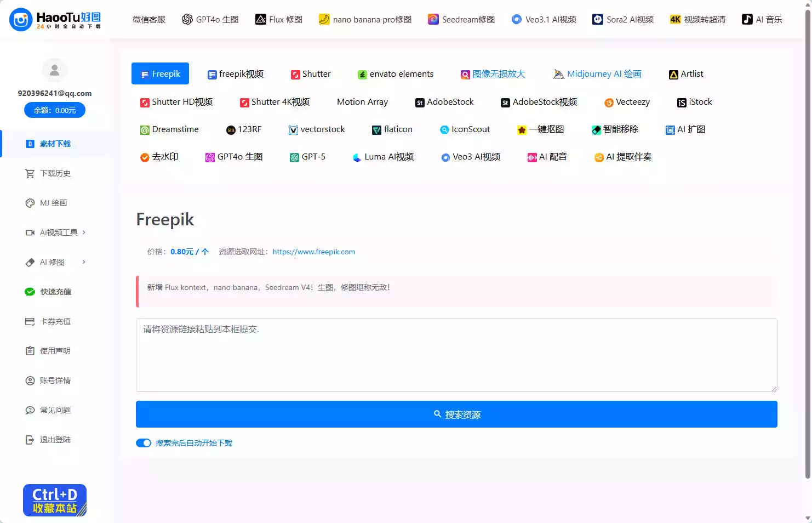Open the https://www.freepik.com link

point(314,252)
